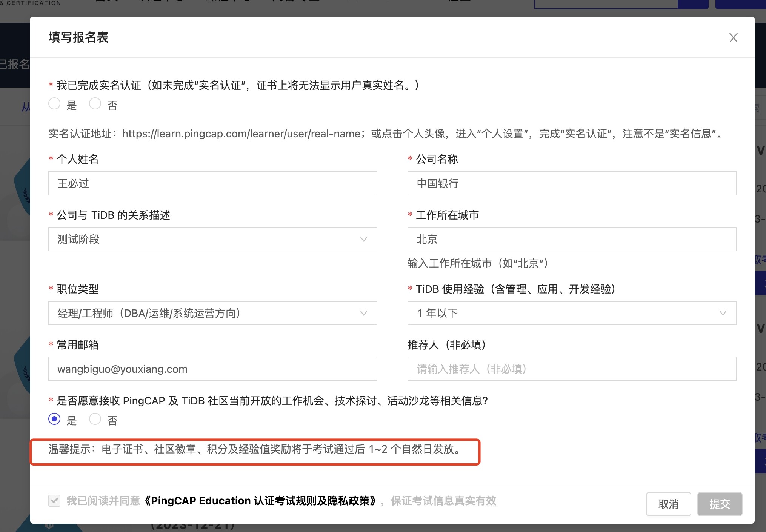Click the 温馨提示 notice text
Screen dimensions: 766x532
pyautogui.click(x=255, y=449)
